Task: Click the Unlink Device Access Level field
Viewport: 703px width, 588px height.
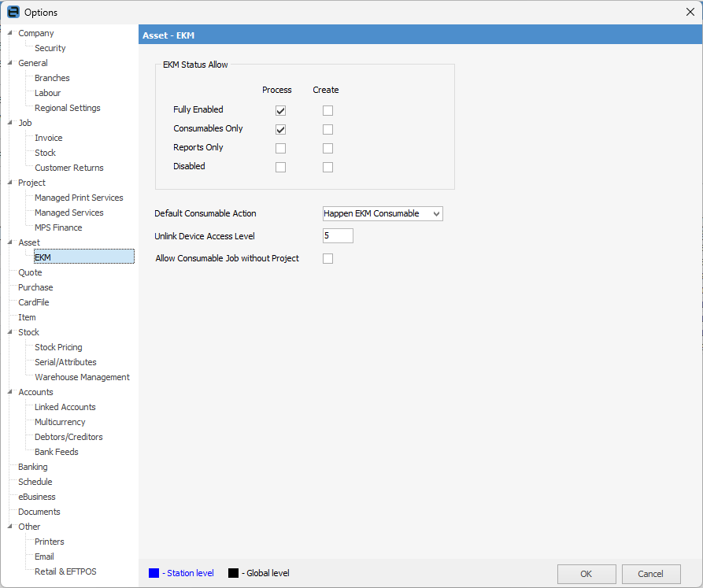Action: pyautogui.click(x=338, y=236)
